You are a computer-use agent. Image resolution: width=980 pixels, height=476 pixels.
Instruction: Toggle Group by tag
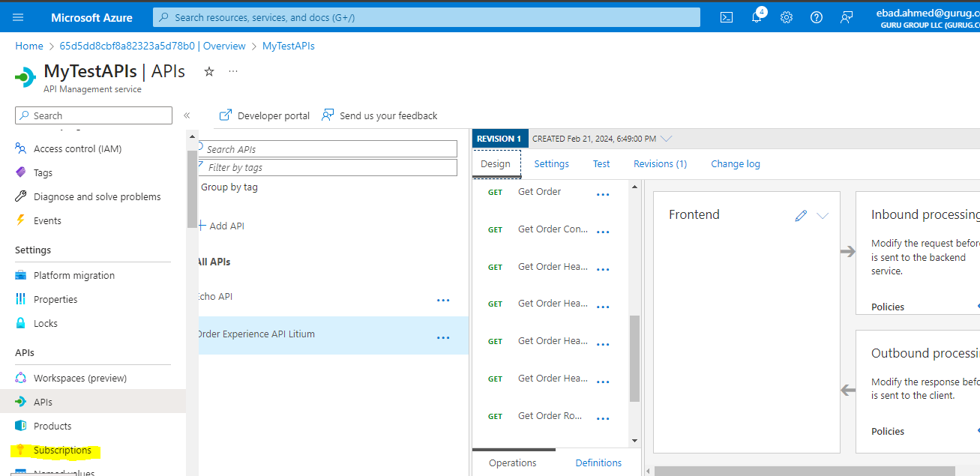coord(229,187)
